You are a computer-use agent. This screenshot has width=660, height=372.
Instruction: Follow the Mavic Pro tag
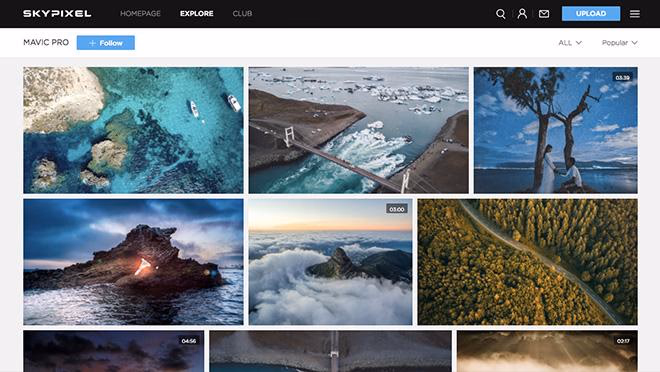point(106,43)
